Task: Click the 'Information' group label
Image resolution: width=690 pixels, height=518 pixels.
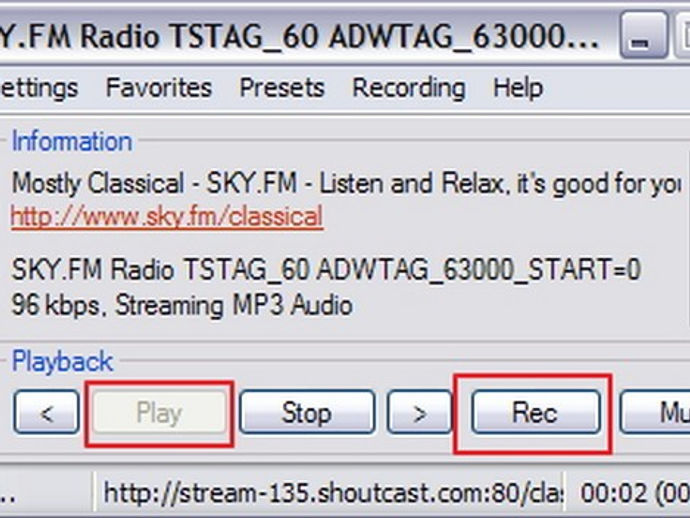Action: (72, 141)
